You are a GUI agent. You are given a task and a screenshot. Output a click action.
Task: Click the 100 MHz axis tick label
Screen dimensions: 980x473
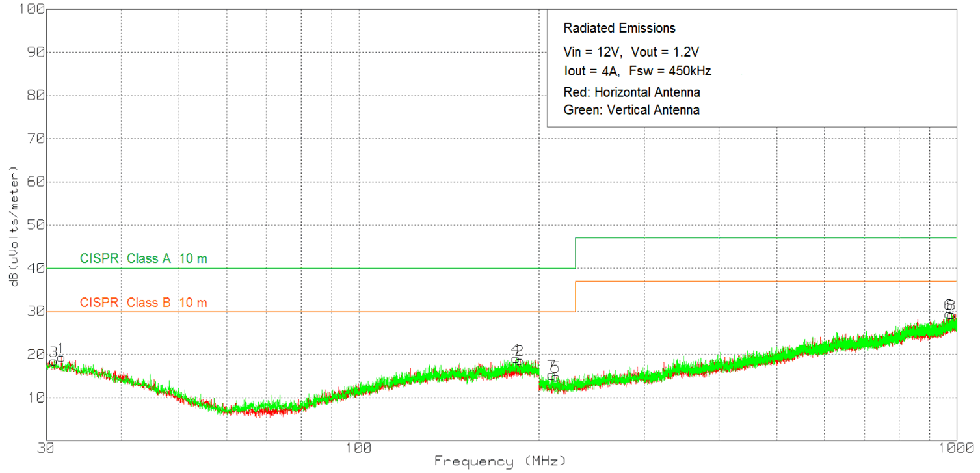(x=360, y=447)
